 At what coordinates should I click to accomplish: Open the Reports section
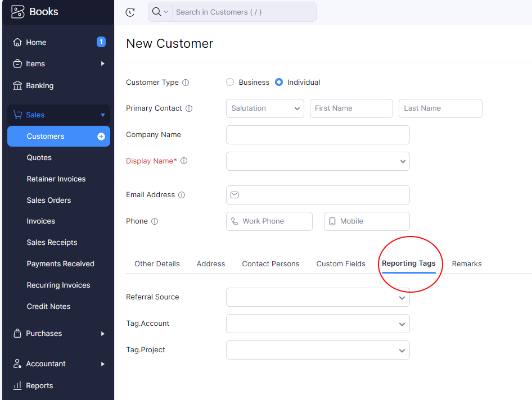coord(39,386)
